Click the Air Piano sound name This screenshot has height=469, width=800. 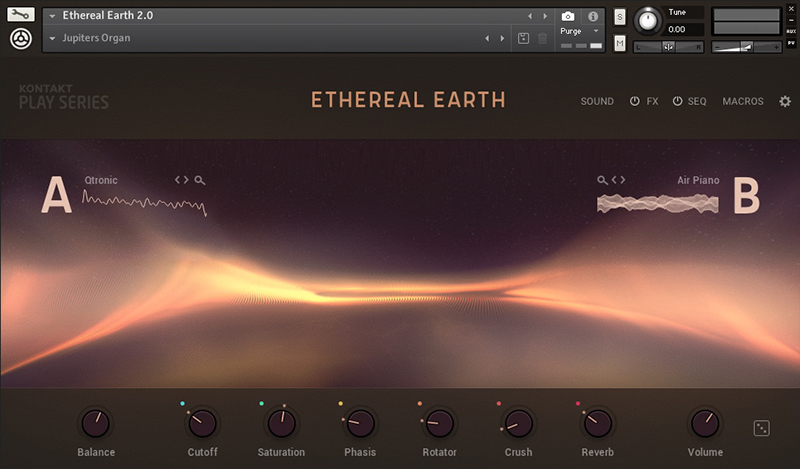point(698,180)
